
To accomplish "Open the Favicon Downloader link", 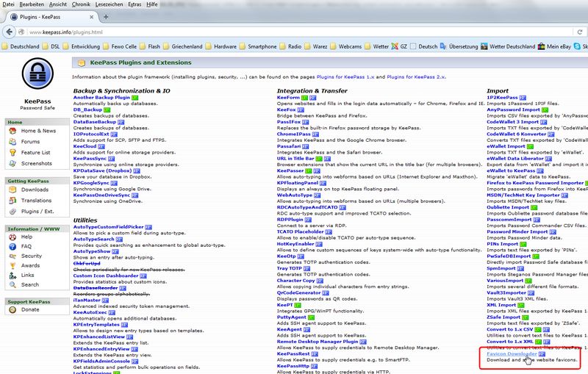I will (x=512, y=353).
